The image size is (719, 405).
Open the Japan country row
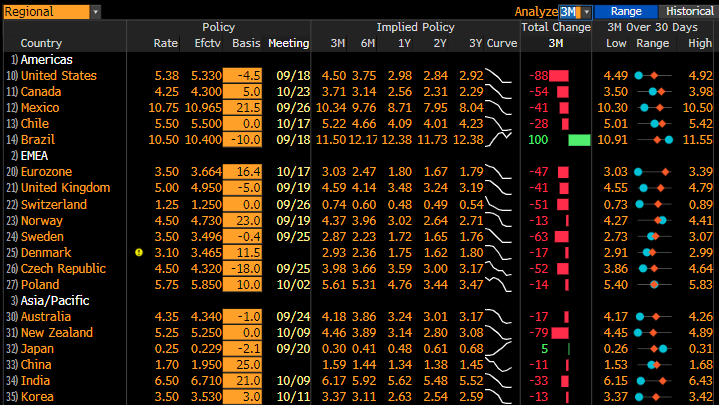[x=37, y=349]
